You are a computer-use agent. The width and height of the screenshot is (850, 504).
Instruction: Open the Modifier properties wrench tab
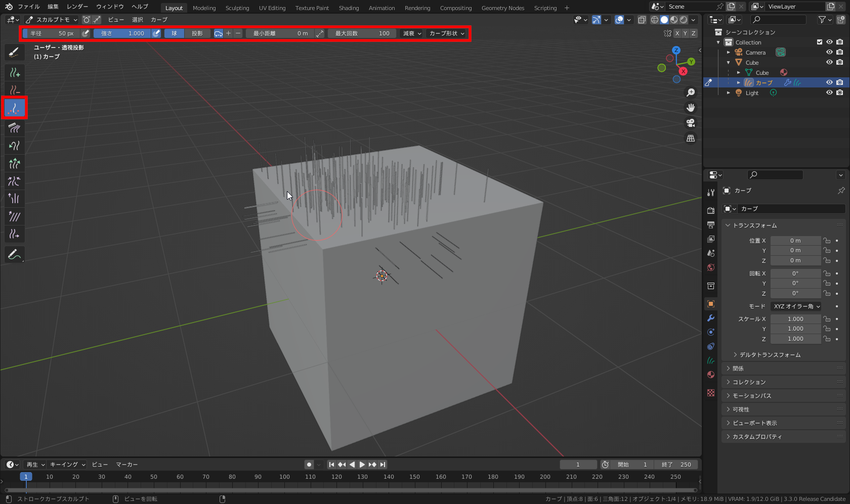tap(711, 318)
